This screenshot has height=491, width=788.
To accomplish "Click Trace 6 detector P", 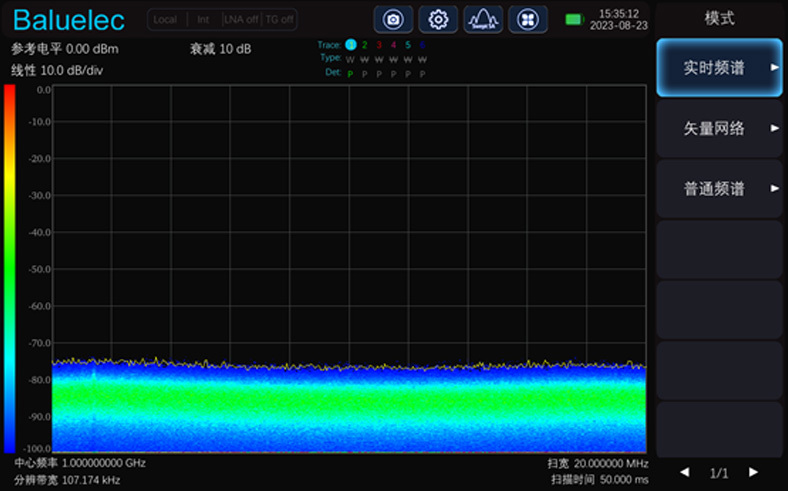I will (423, 74).
